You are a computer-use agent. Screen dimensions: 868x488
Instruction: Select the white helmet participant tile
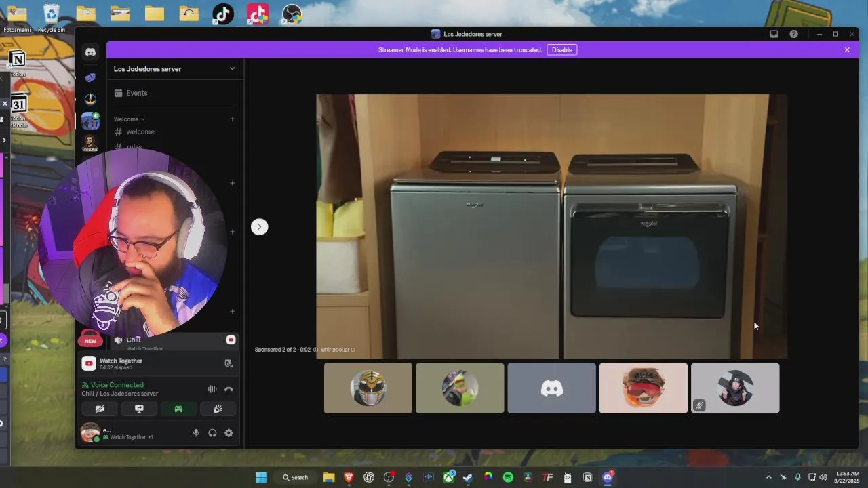[368, 388]
